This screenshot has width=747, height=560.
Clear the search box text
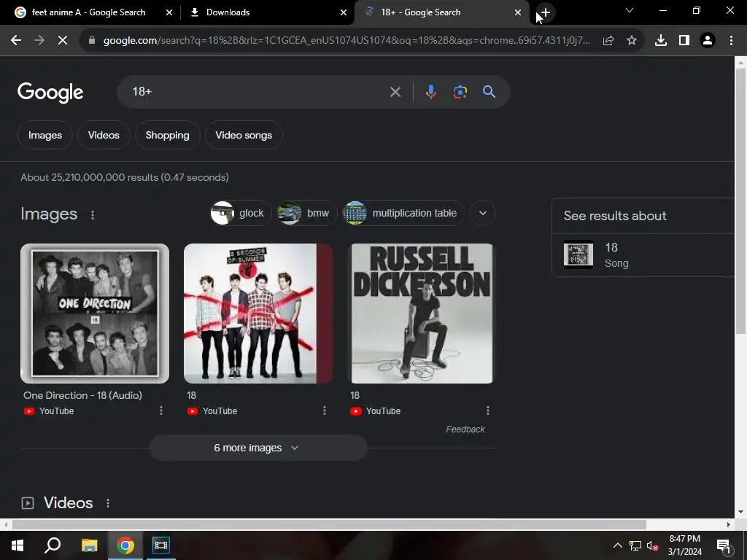395,92
